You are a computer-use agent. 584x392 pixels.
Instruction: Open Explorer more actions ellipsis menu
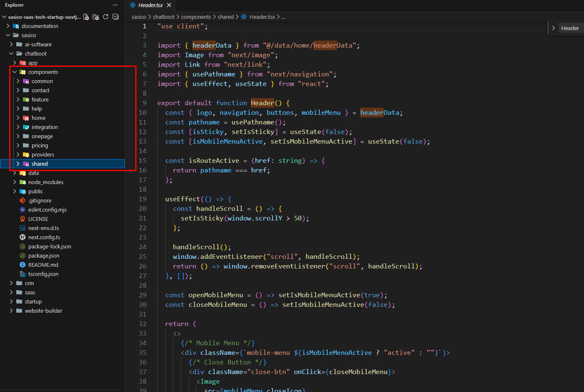pyautogui.click(x=115, y=5)
